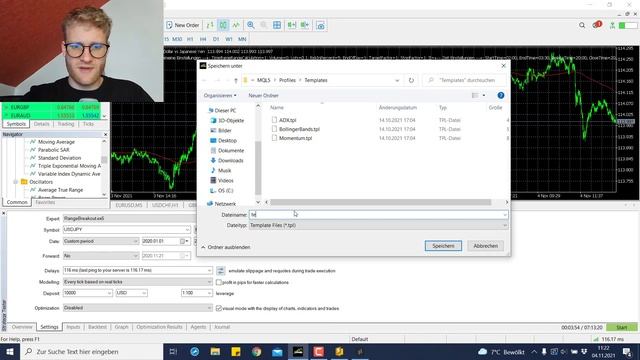Open the Organisieren dropdown menu
The width and height of the screenshot is (640, 360).
coord(220,96)
